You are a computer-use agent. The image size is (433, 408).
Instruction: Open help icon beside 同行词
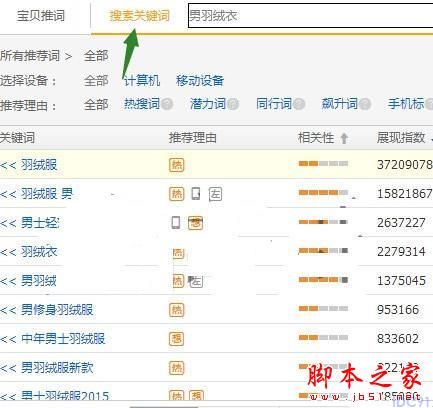tap(299, 104)
